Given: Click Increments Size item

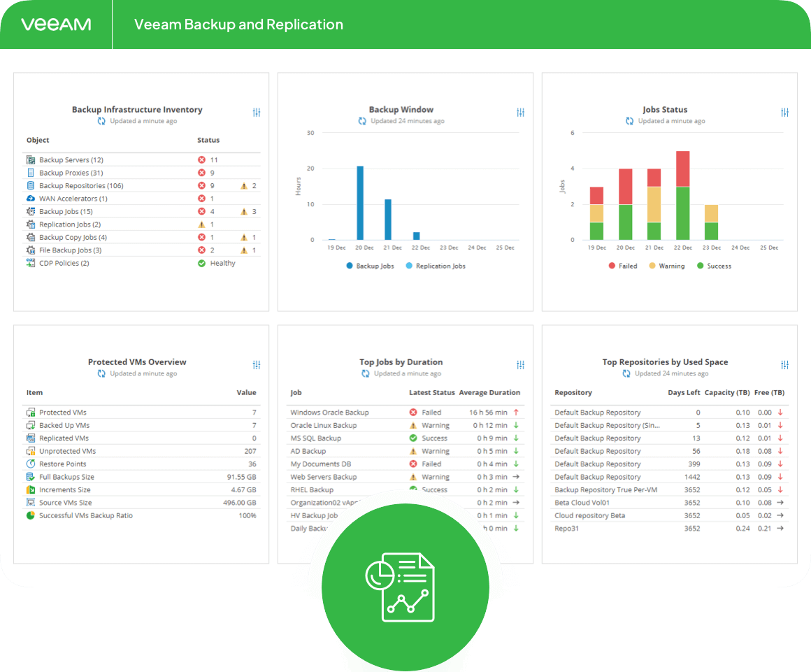Looking at the screenshot, I should click(x=64, y=490).
